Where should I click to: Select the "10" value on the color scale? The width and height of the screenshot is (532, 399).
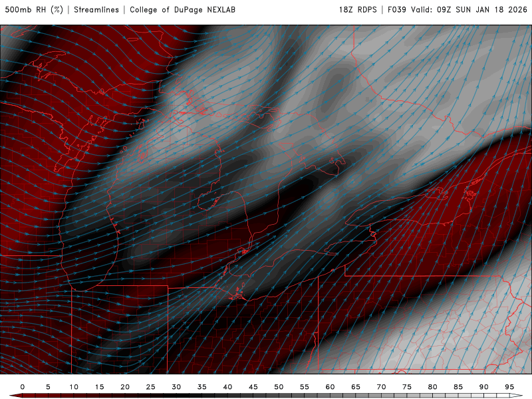74,387
